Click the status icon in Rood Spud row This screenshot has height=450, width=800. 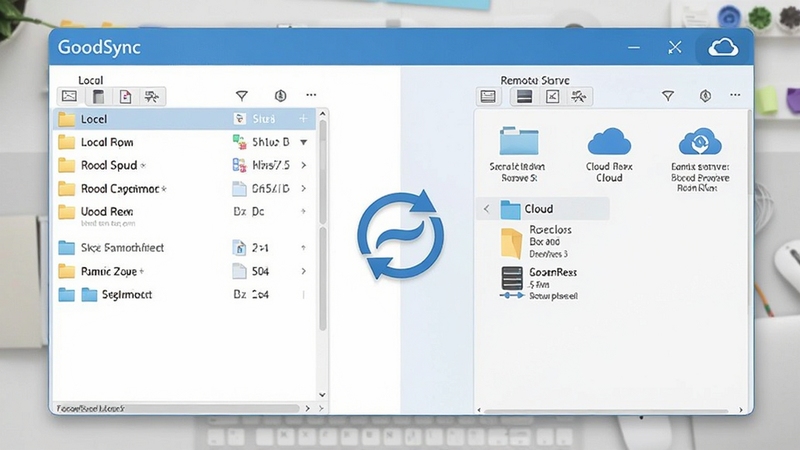pos(239,165)
